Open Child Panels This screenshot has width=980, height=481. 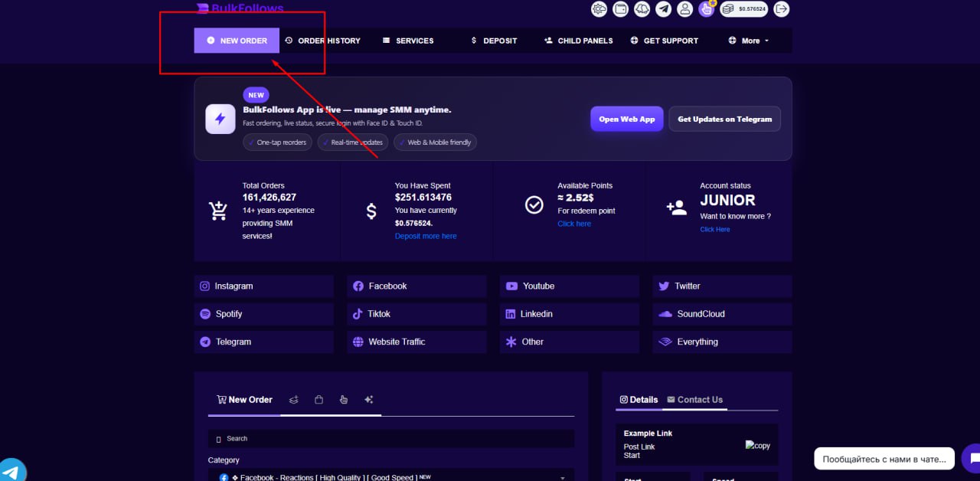click(579, 41)
